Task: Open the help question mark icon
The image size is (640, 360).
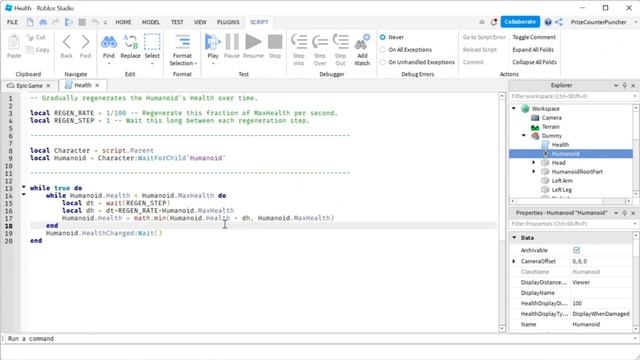Action: [548, 22]
